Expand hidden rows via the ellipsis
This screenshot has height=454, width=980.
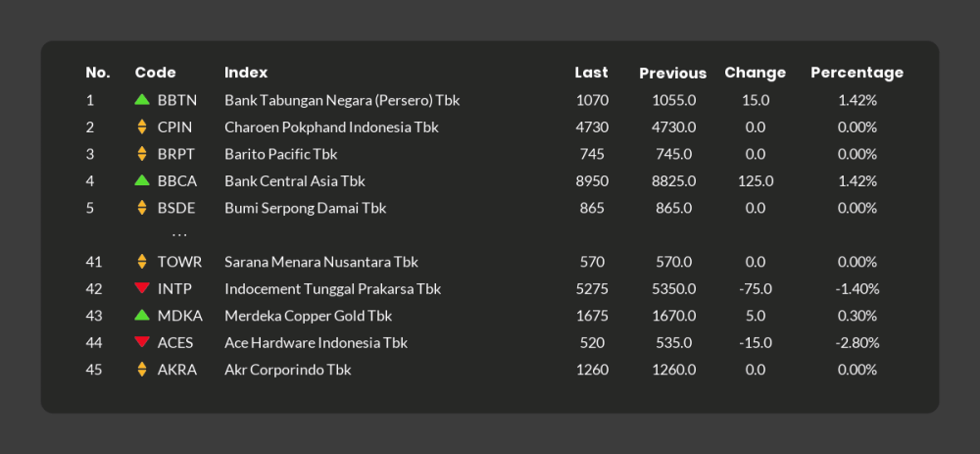point(179,235)
